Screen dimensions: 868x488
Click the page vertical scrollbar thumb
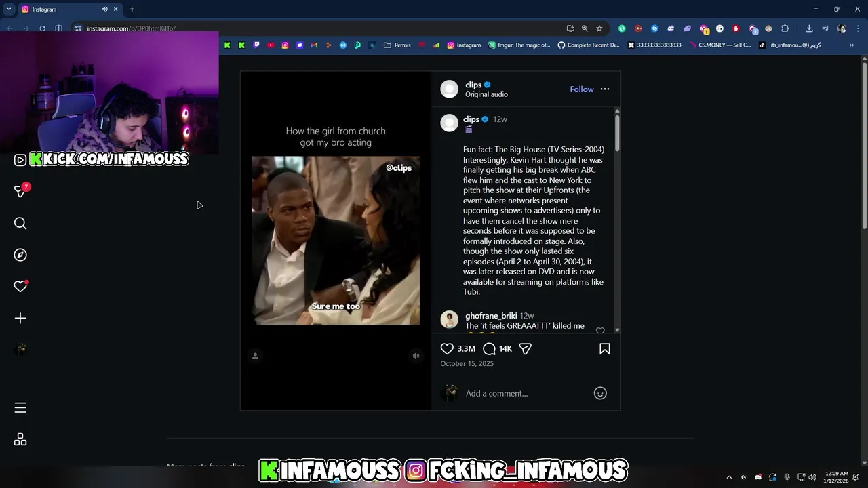(865, 146)
